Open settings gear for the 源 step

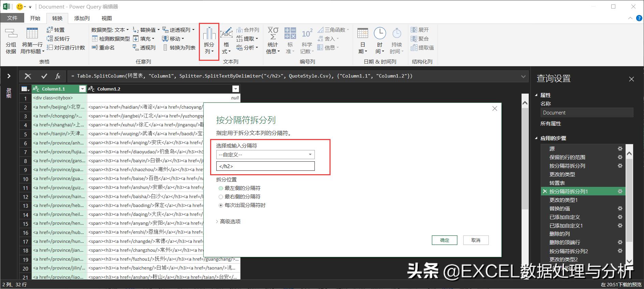(x=620, y=149)
